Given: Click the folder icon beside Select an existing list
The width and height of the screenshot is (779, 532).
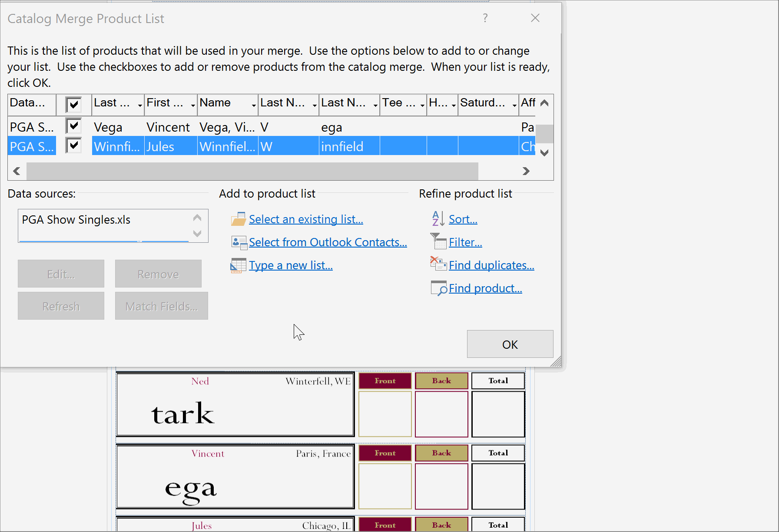Looking at the screenshot, I should 239,219.
